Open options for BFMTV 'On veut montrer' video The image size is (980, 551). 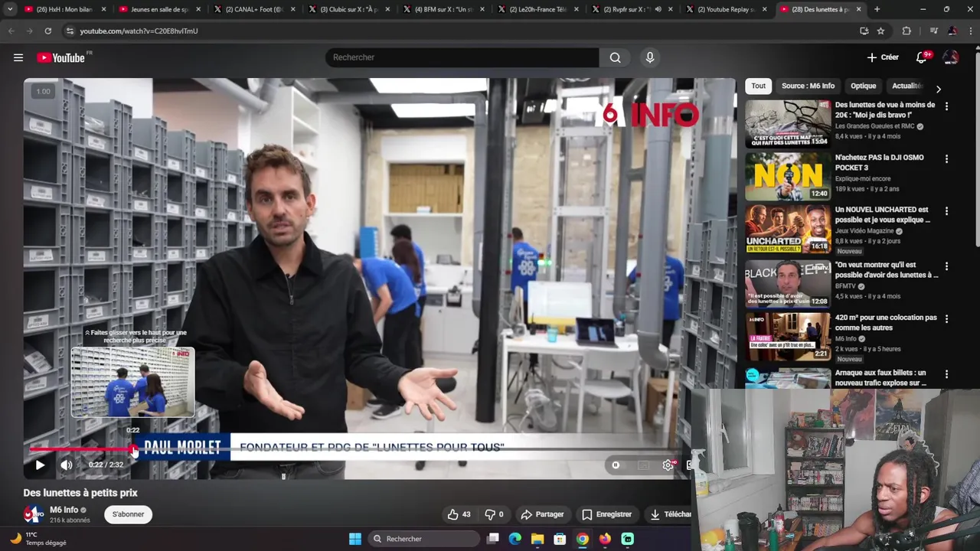point(946,266)
